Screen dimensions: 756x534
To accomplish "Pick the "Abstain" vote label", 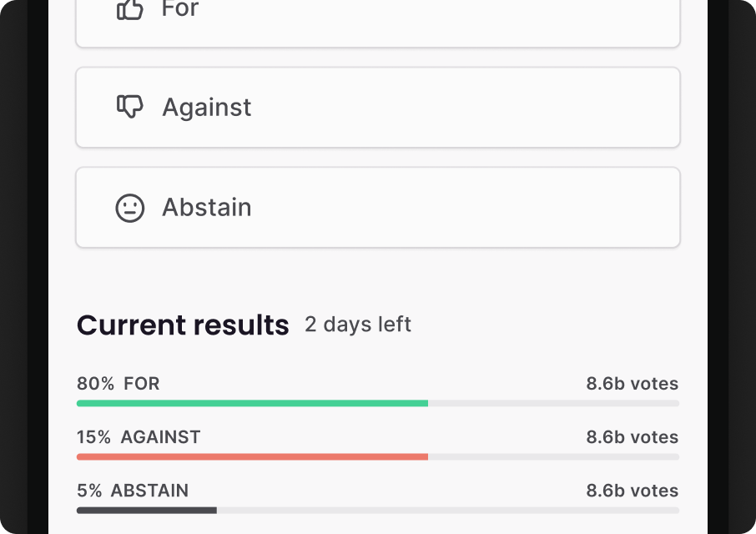I will (x=206, y=208).
